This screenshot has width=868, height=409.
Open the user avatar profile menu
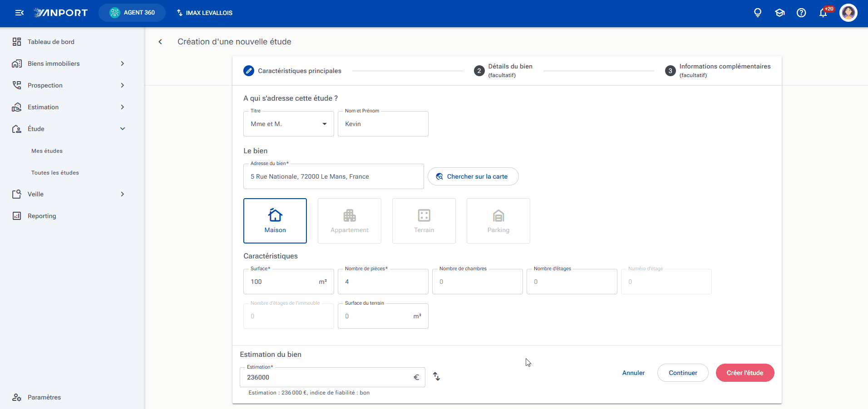(848, 13)
